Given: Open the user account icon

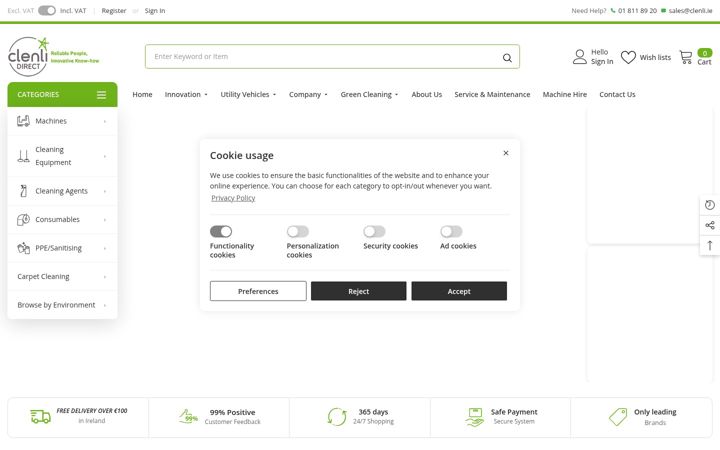Looking at the screenshot, I should pyautogui.click(x=579, y=57).
